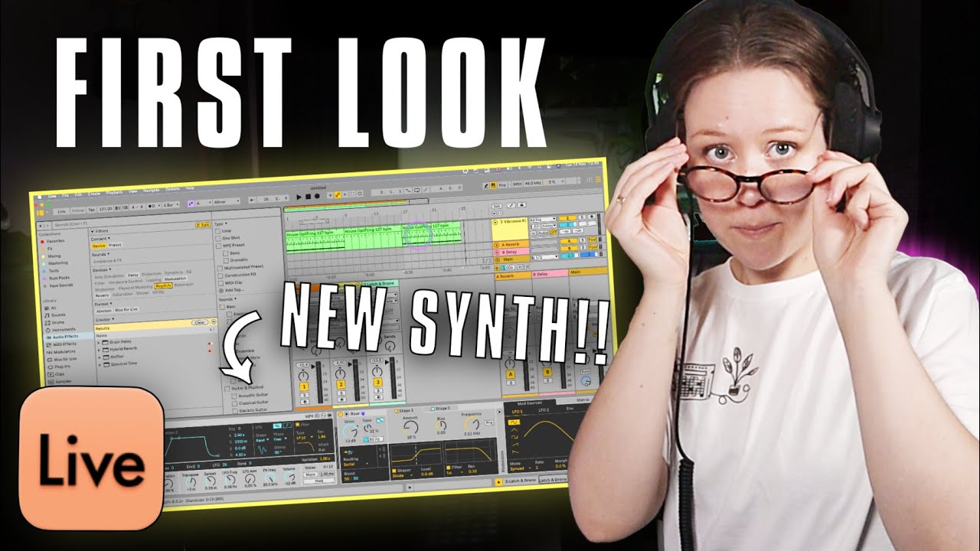Select the Drum Packs collection
The height and width of the screenshot is (551, 980).
[x=59, y=278]
